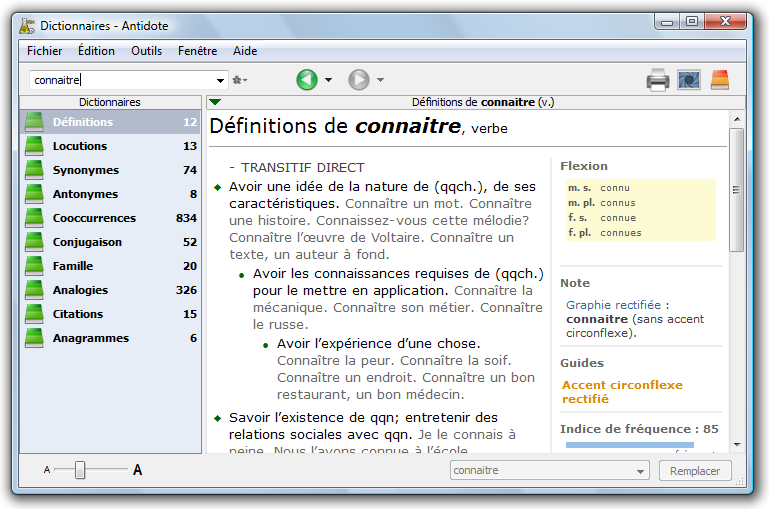Click the small A at the slider's left
The width and height of the screenshot is (769, 509).
pyautogui.click(x=47, y=470)
